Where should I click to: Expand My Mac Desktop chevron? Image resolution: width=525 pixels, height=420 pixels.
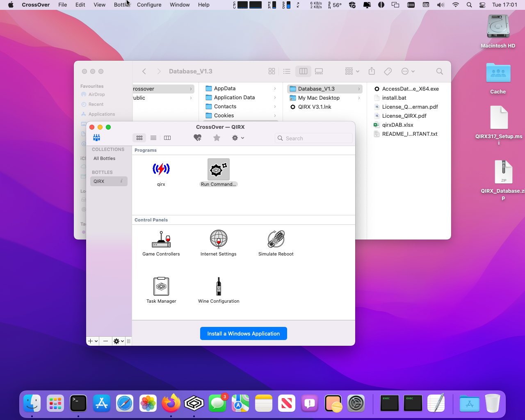359,98
